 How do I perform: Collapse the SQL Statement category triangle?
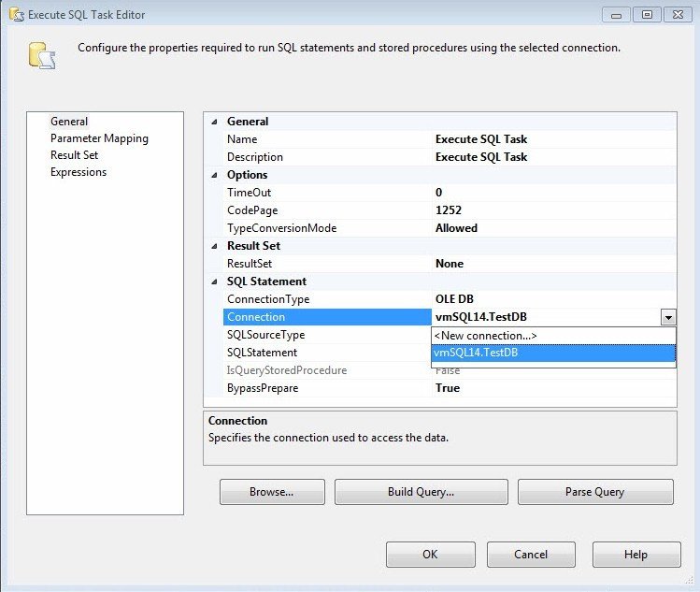(214, 282)
